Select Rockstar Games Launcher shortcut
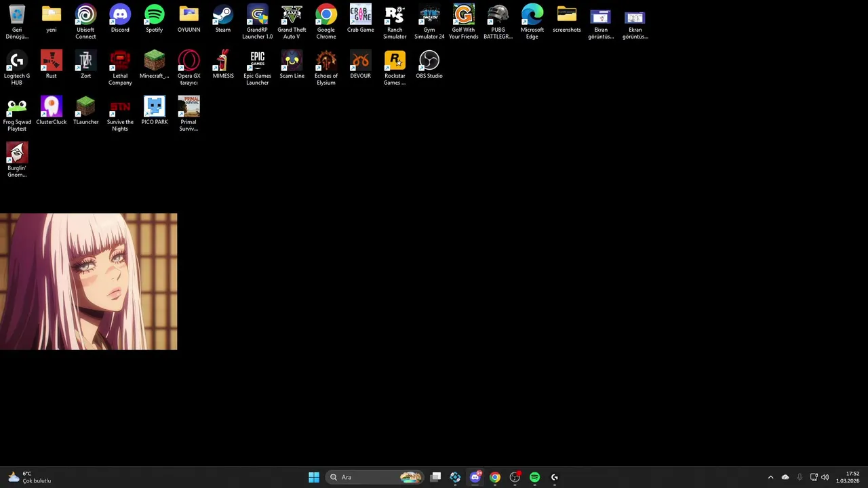Viewport: 868px width, 488px height. (x=395, y=68)
